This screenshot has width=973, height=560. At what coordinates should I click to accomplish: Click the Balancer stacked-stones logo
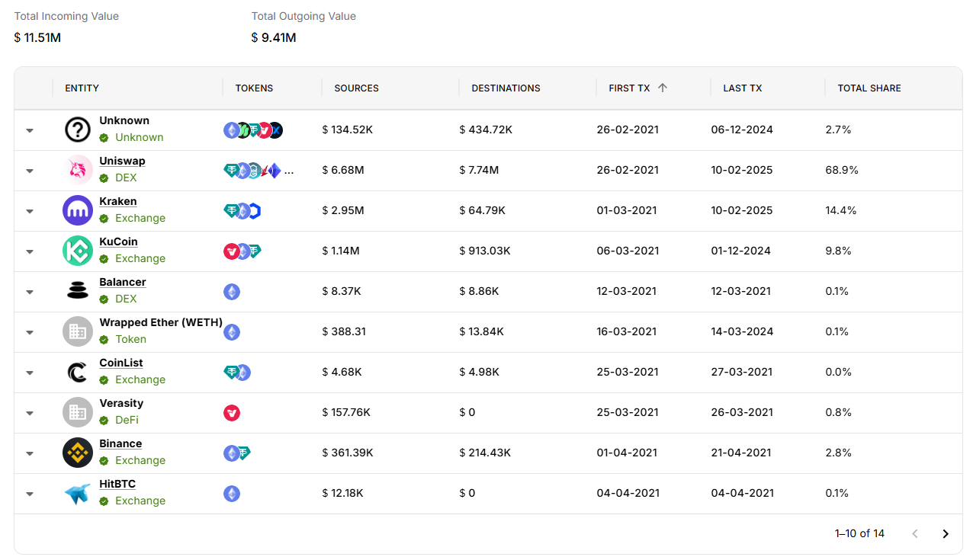click(x=78, y=291)
